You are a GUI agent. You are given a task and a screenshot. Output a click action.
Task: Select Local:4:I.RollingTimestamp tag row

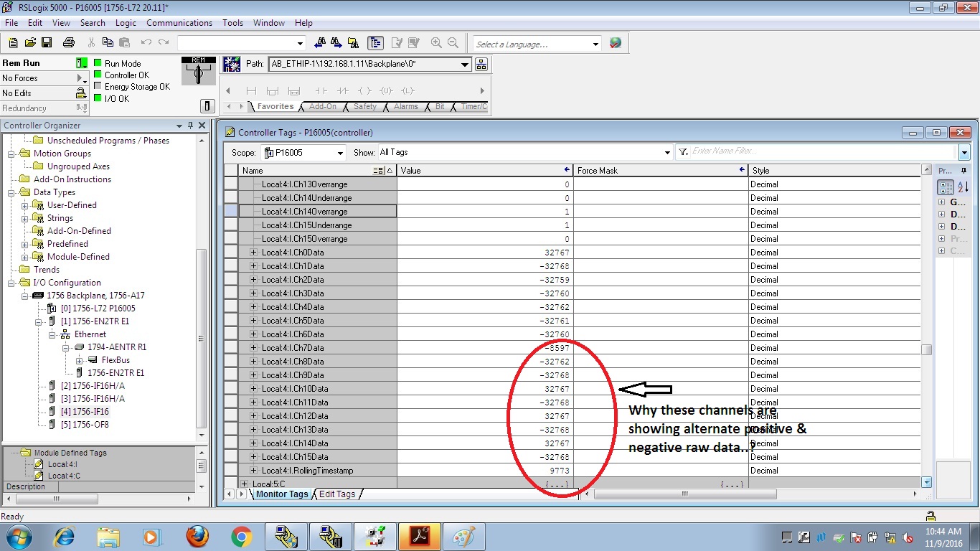[318, 471]
